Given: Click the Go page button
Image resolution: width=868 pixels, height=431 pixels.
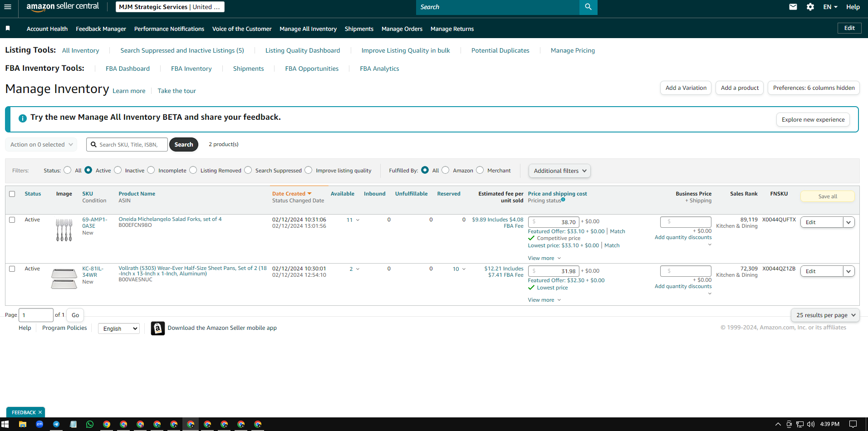Looking at the screenshot, I should (x=75, y=315).
